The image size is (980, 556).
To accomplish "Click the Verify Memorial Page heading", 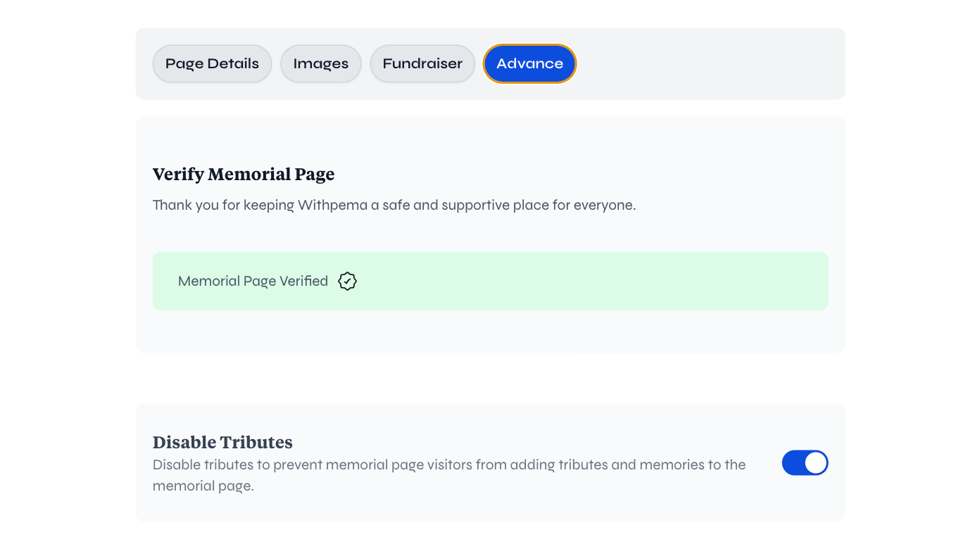I will pyautogui.click(x=244, y=174).
